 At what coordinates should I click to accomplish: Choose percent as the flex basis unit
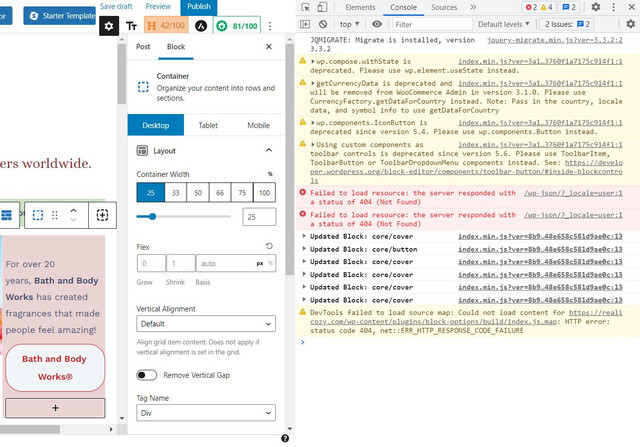coord(270,264)
